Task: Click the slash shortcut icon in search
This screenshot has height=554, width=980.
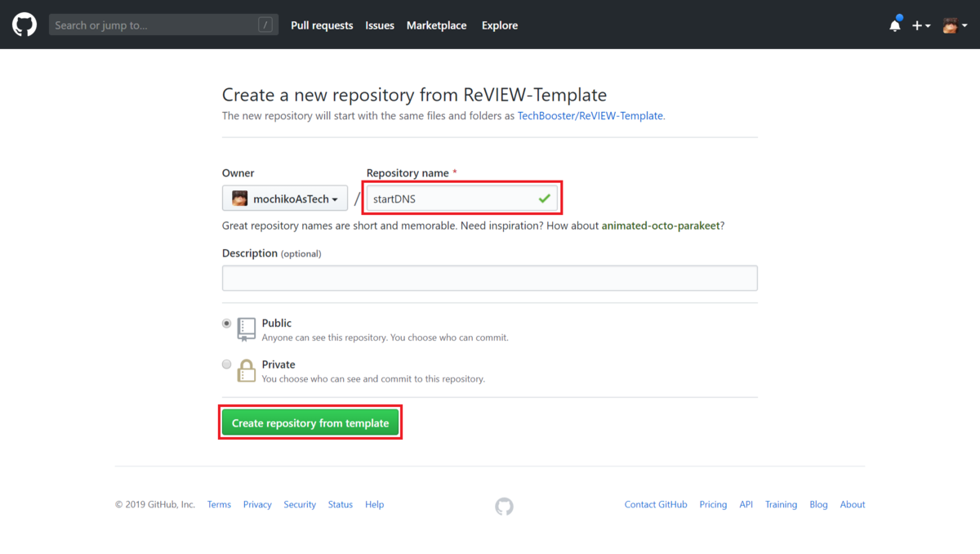Action: (265, 25)
